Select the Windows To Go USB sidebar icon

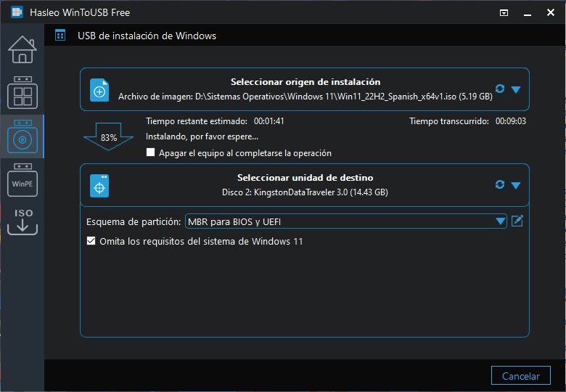[22, 92]
